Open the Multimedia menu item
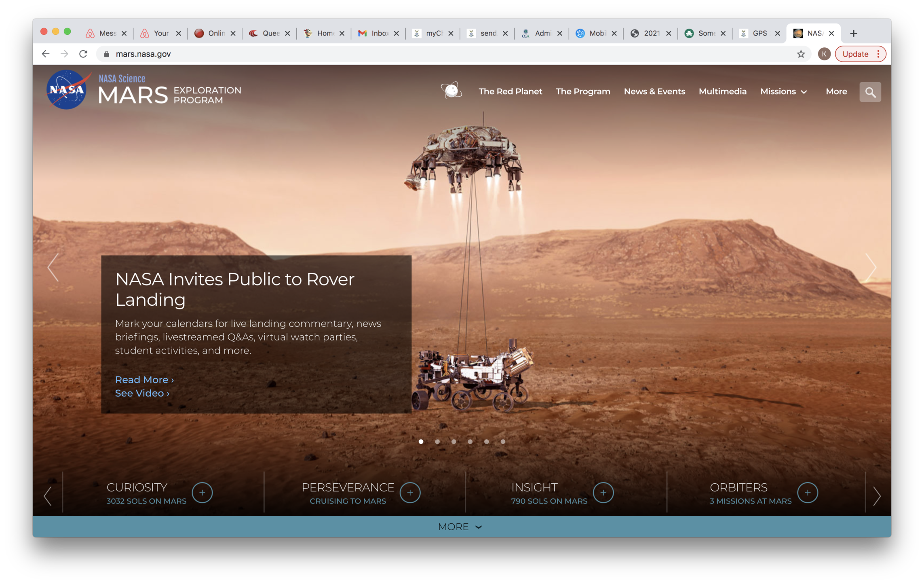The height and width of the screenshot is (584, 924). (x=722, y=92)
